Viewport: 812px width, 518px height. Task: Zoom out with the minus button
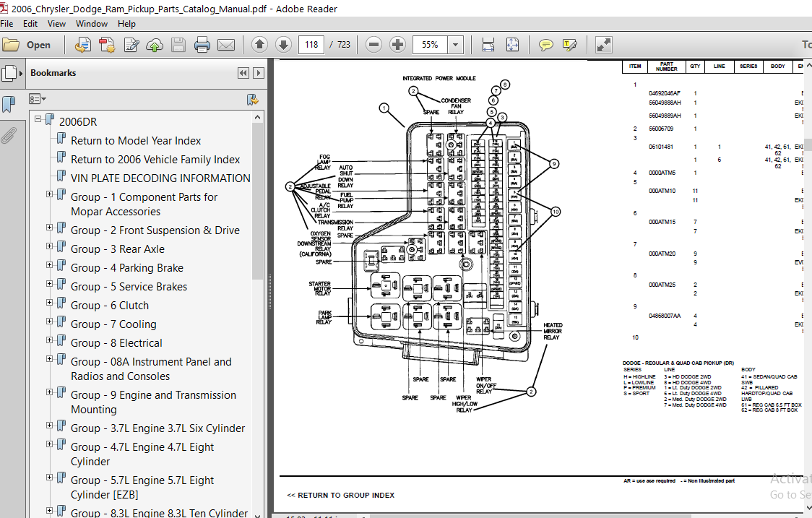click(x=373, y=45)
